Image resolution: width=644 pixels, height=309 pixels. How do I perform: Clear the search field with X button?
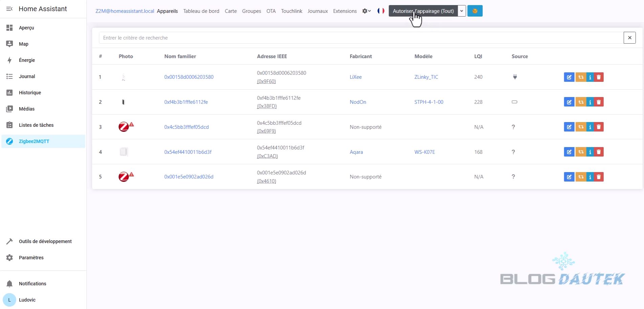[x=629, y=38]
